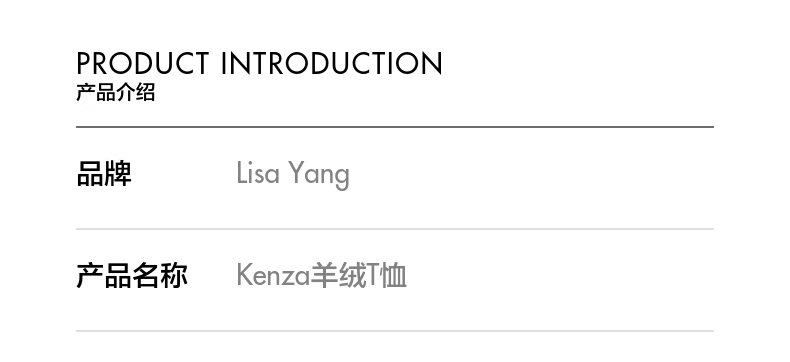Select the 品牌 brand label
This screenshot has width=790, height=362.
tap(104, 174)
